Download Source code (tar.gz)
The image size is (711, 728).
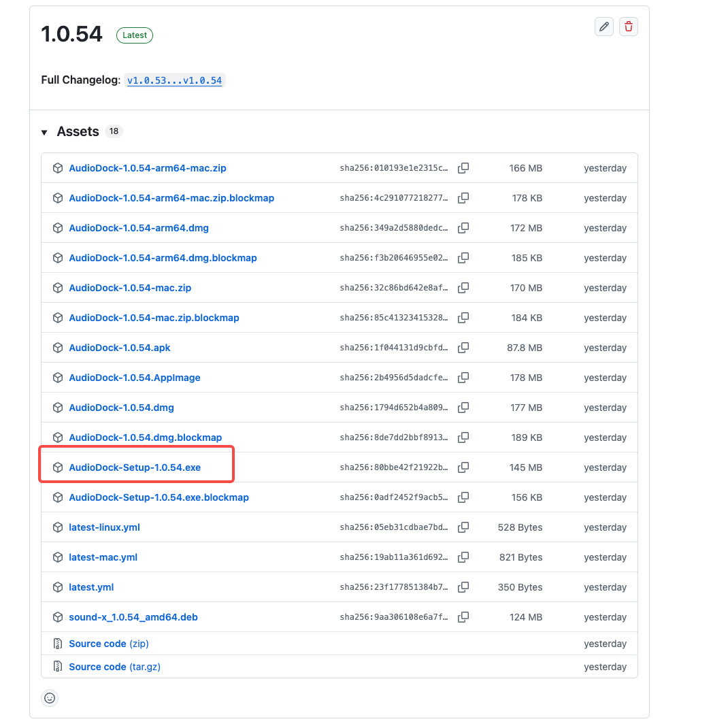(115, 667)
